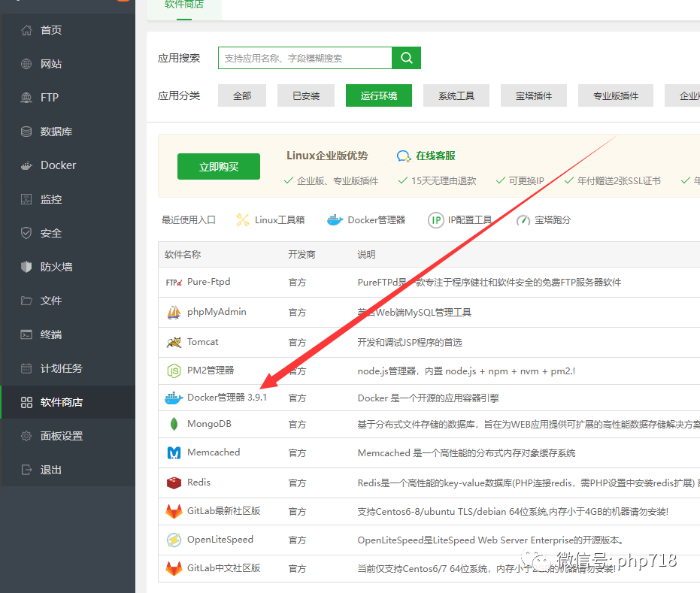Click the 软件名称 column header

click(183, 254)
